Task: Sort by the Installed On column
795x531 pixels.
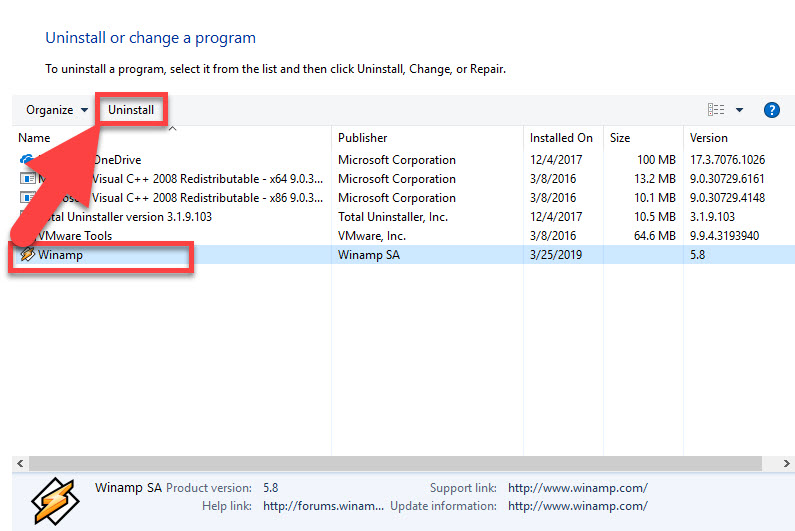Action: click(561, 138)
